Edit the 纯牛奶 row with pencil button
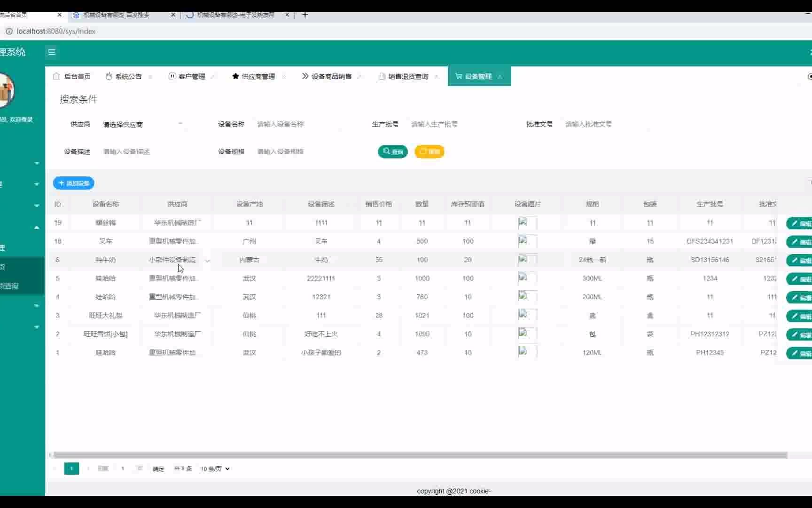The height and width of the screenshot is (508, 812). pyautogui.click(x=800, y=260)
